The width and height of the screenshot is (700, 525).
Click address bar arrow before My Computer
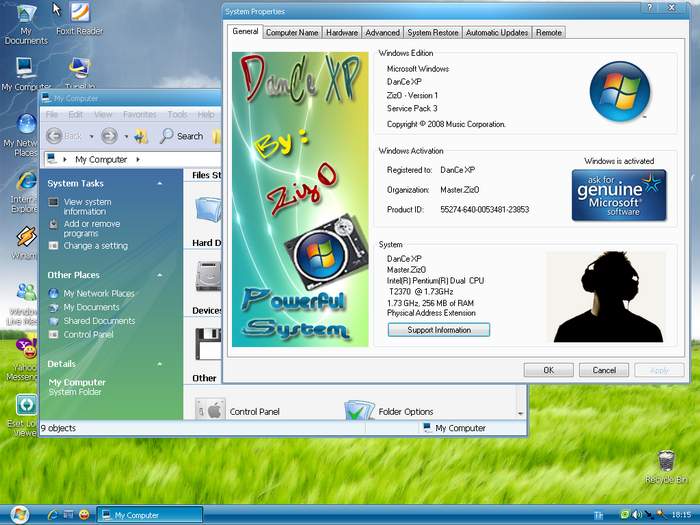pos(65,159)
